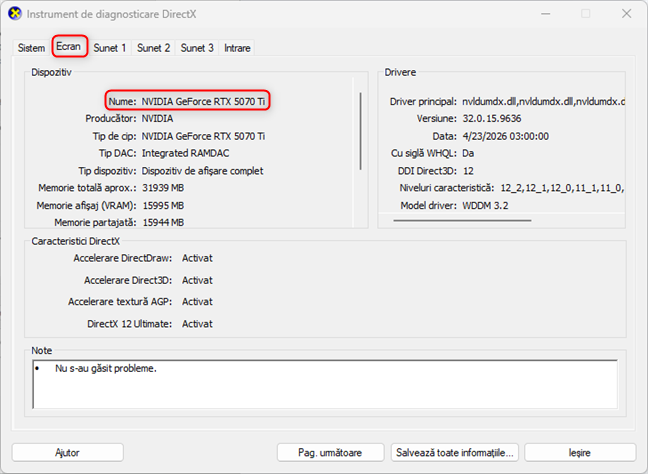Click the Pag. următoare button
The height and width of the screenshot is (474, 648).
tap(330, 453)
